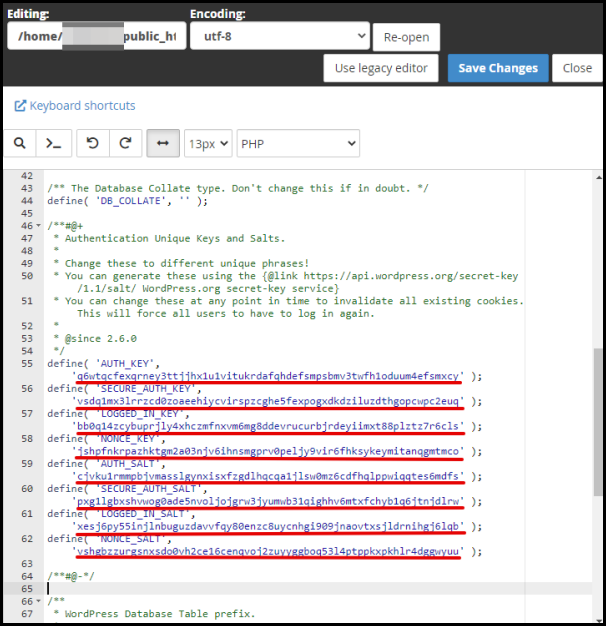Open the PHP language mode dropdown
Image resolution: width=606 pixels, height=626 pixels.
tap(298, 143)
